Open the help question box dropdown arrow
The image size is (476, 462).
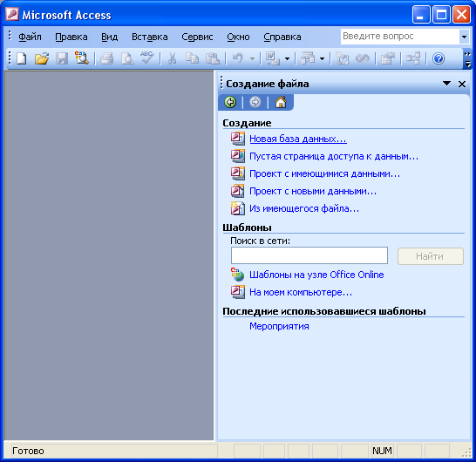pos(464,37)
